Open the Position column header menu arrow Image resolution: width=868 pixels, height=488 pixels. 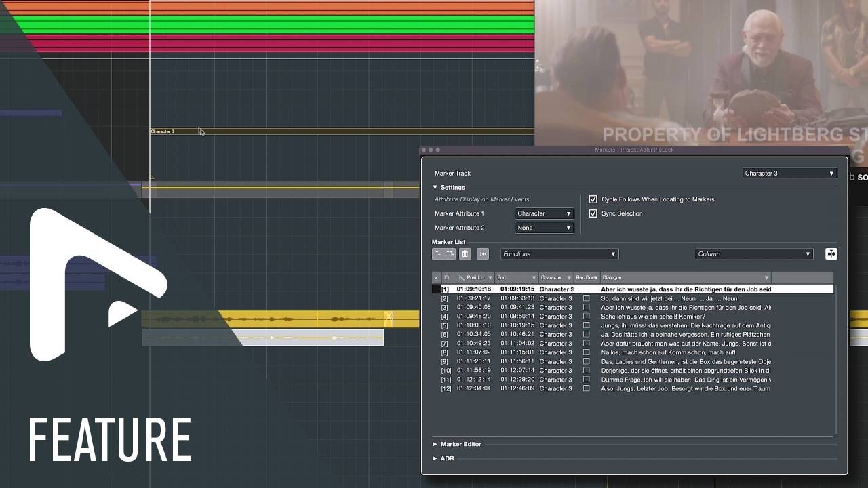point(490,277)
